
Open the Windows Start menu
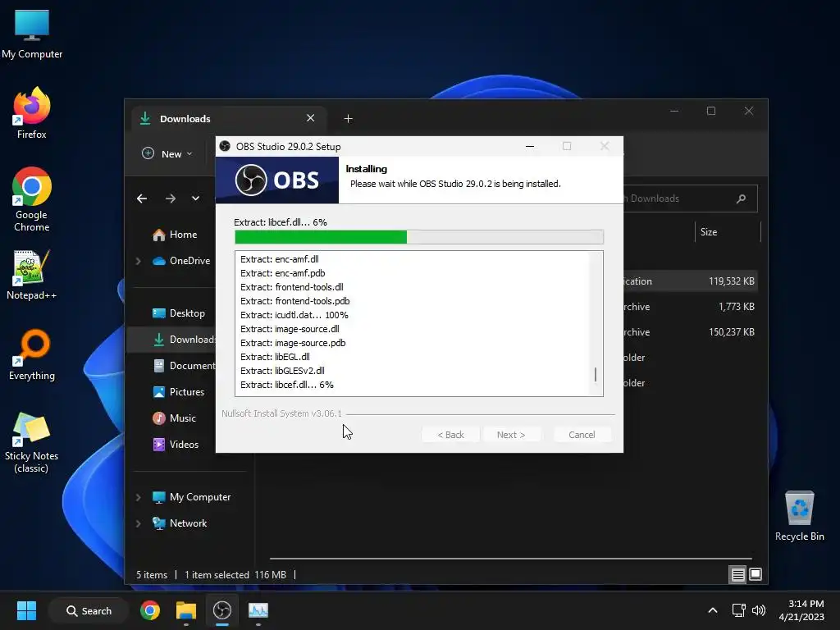(26, 610)
